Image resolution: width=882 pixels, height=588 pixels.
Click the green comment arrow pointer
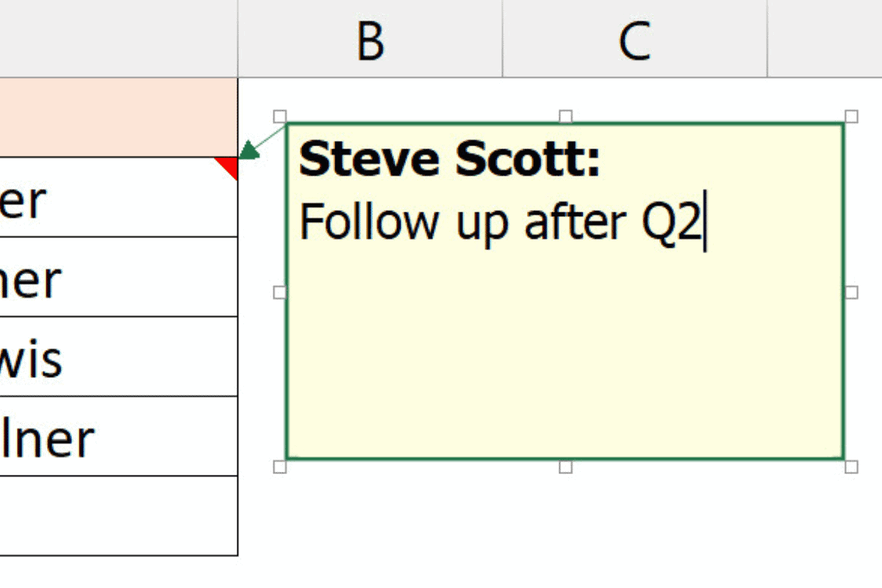pyautogui.click(x=250, y=151)
